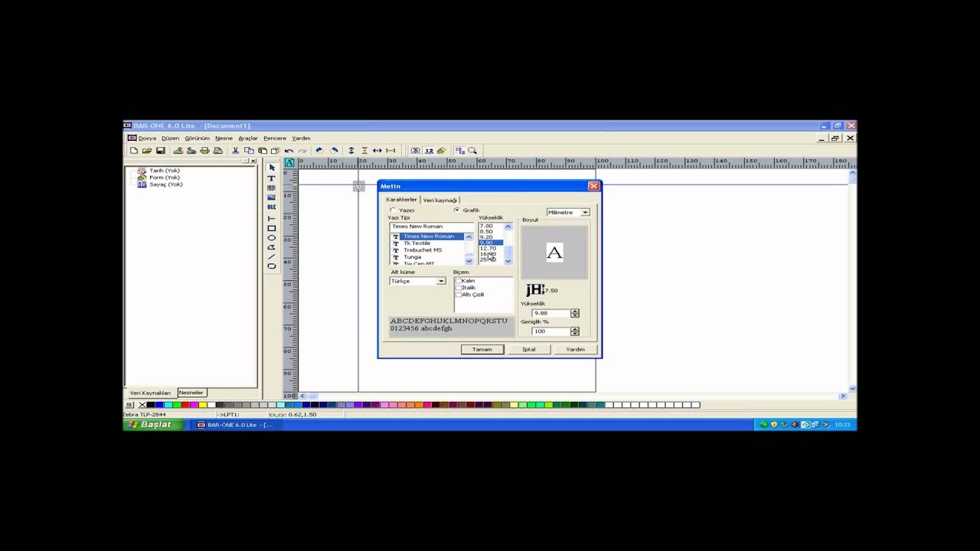980x551 pixels.
Task: Select Trebuchet MS in the font list
Action: tap(423, 250)
